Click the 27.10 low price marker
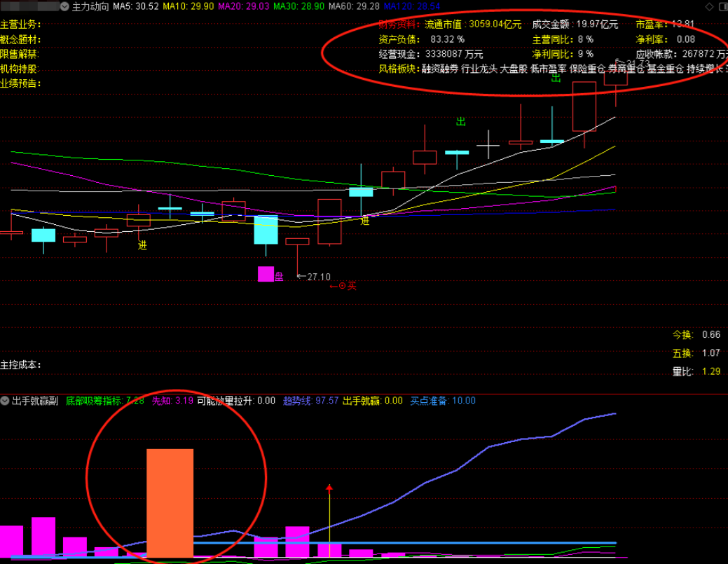 click(x=314, y=277)
